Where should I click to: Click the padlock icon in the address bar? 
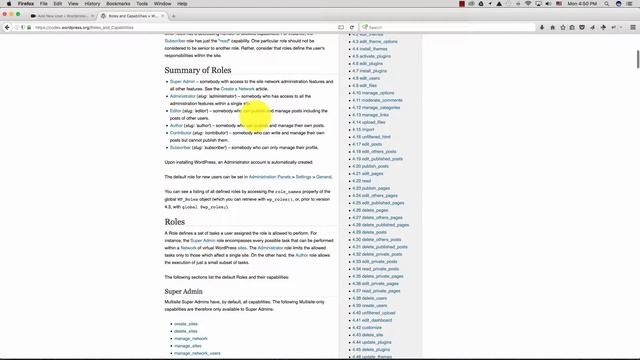pyautogui.click(x=29, y=27)
